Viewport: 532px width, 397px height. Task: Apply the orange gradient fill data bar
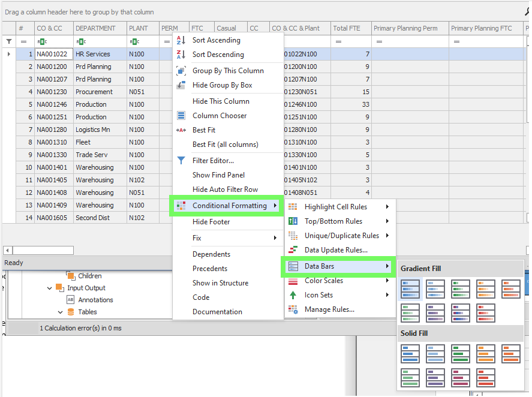485,288
